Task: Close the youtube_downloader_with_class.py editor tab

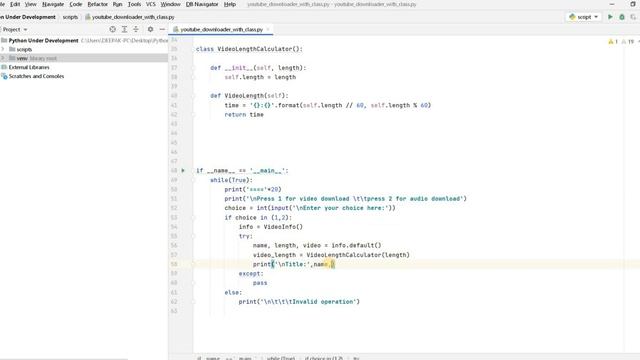Action: [268, 29]
